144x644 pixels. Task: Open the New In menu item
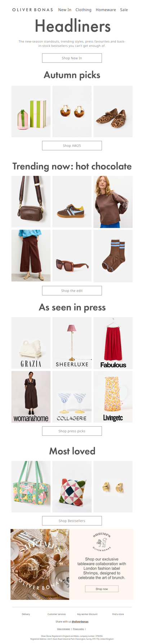pyautogui.click(x=65, y=10)
